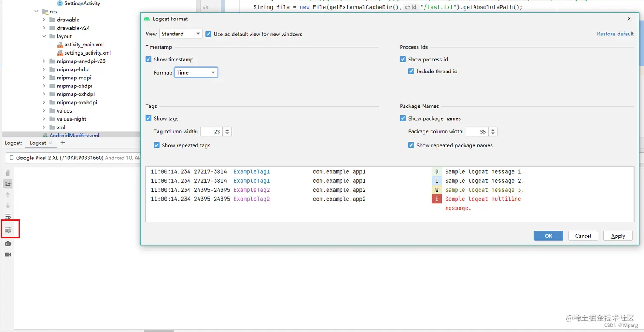644x332 pixels.
Task: Click the res folder icon
Action: (x=45, y=12)
